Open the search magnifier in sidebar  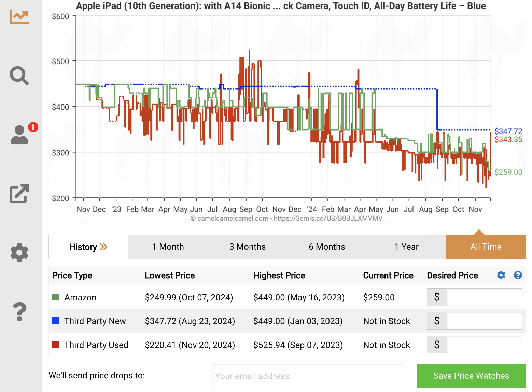pyautogui.click(x=19, y=75)
